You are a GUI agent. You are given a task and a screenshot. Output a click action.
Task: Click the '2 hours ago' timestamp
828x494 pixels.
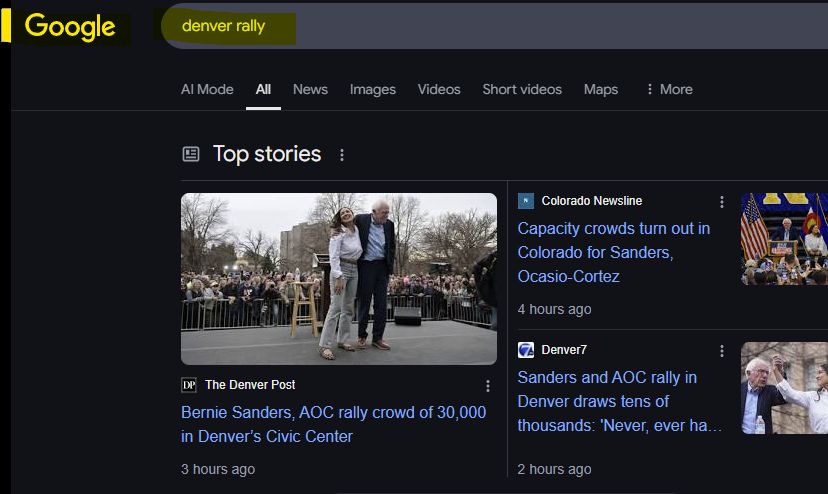point(554,469)
